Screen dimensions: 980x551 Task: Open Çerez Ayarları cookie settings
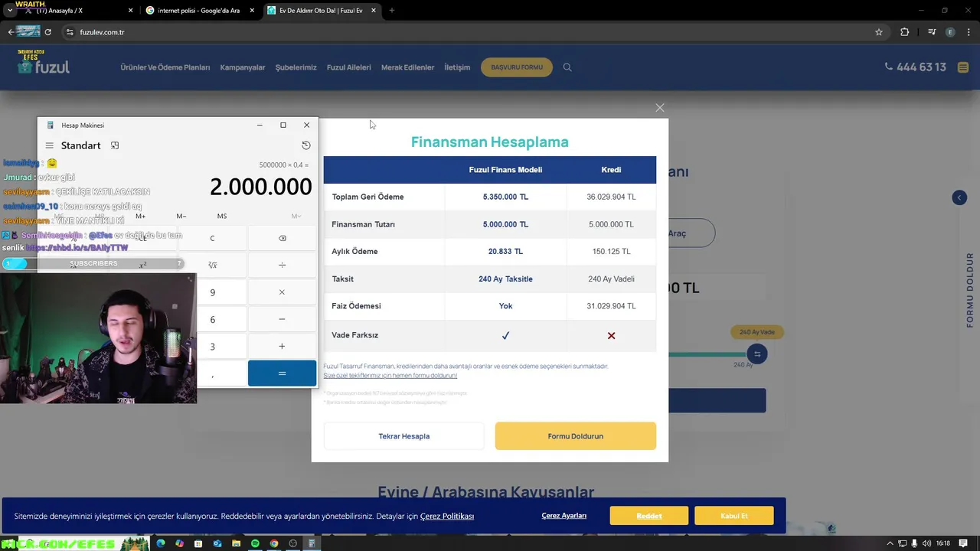pos(564,516)
